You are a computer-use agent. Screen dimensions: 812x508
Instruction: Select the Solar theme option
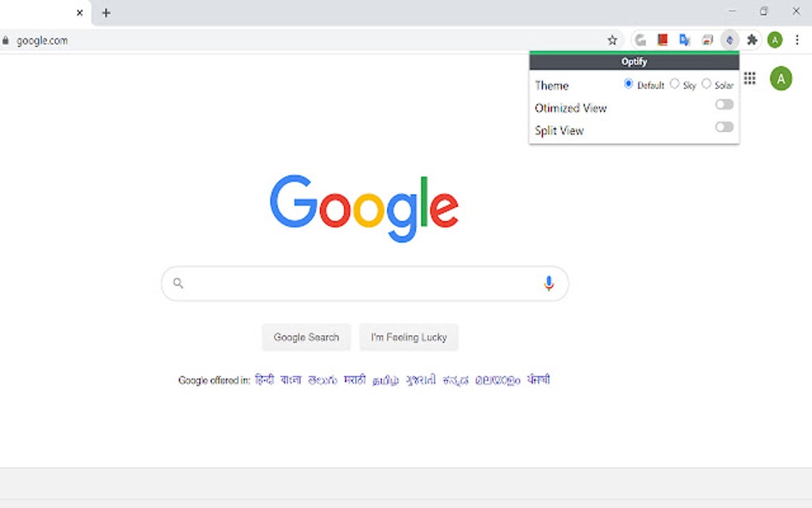point(706,84)
